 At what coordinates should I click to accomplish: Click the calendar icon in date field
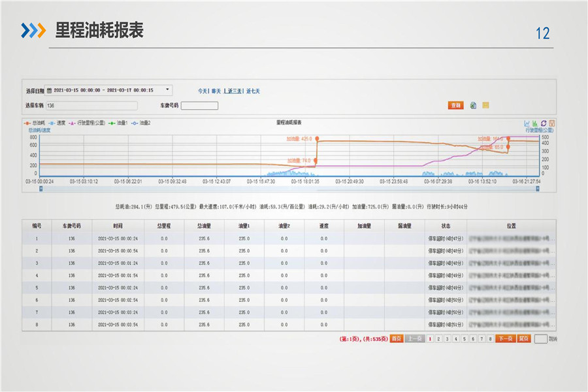click(50, 90)
